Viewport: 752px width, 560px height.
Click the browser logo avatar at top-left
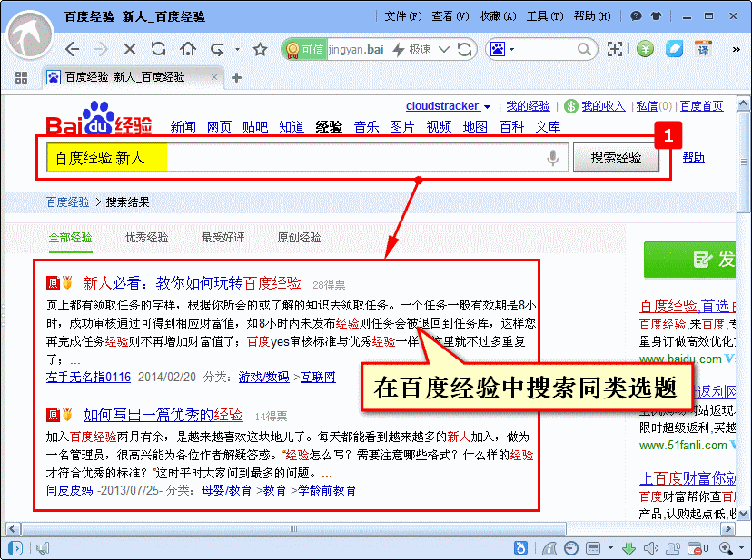(x=30, y=35)
